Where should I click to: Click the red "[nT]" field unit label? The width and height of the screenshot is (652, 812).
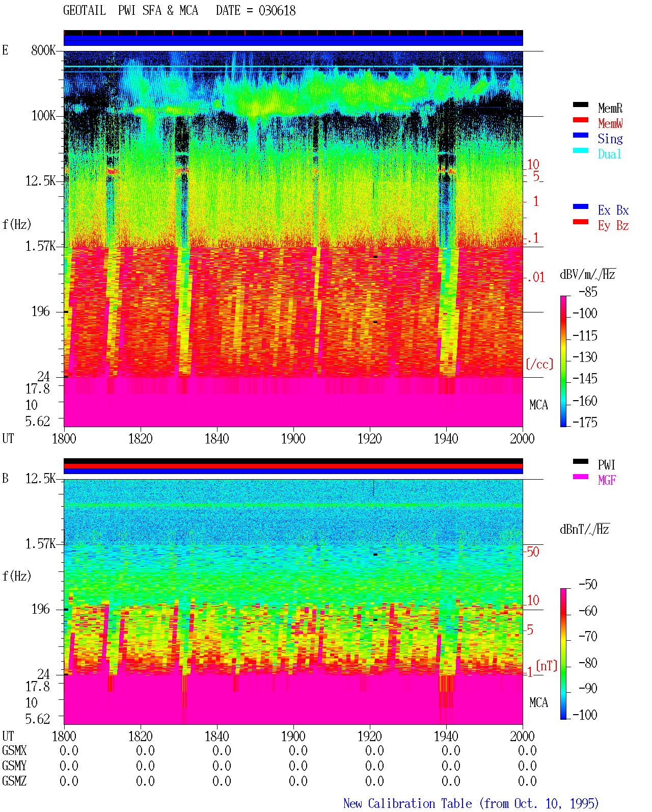pyautogui.click(x=547, y=666)
